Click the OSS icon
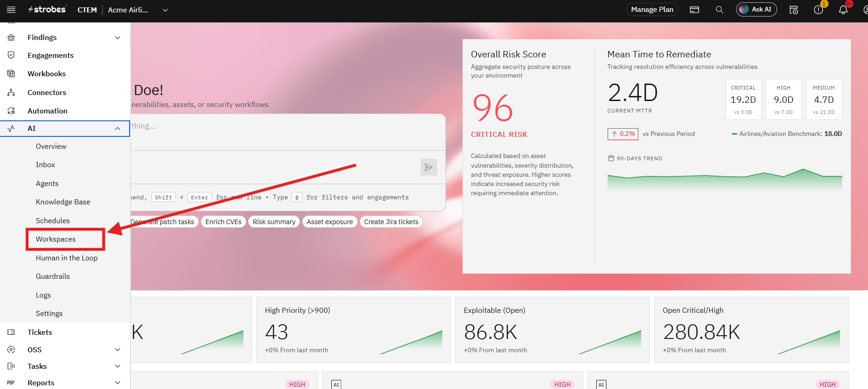 pos(11,350)
